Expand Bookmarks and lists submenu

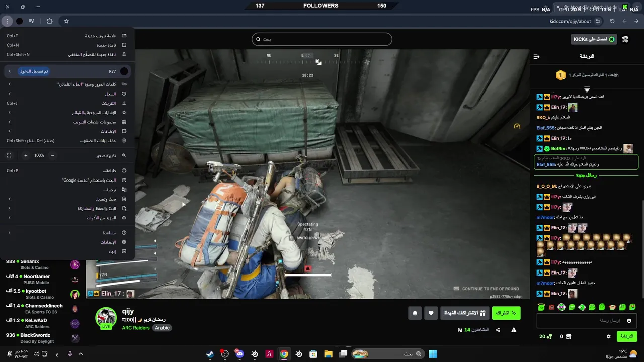(x=67, y=113)
